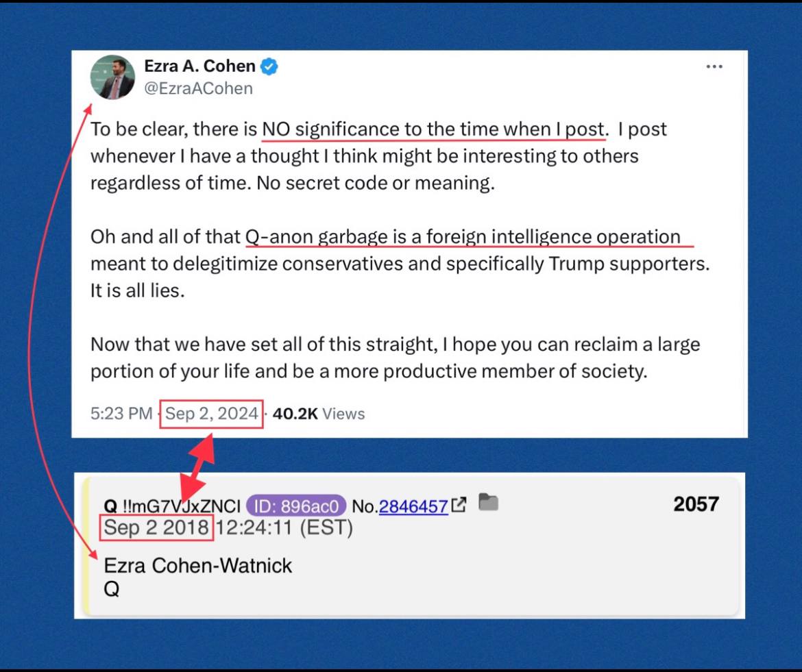Viewport: 802px width, 672px height.
Task: Click the large red double-headed arrow
Action: tap(197, 468)
